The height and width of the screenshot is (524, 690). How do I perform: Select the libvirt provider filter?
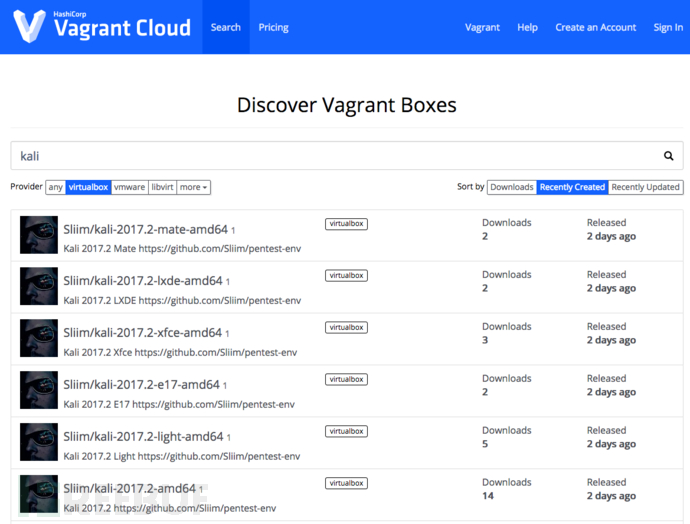(162, 187)
